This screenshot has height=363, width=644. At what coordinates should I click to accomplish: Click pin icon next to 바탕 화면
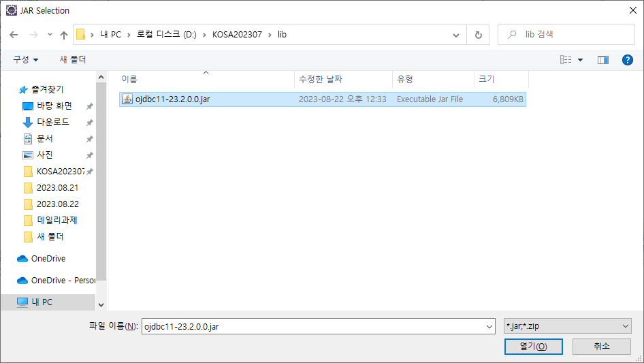89,106
